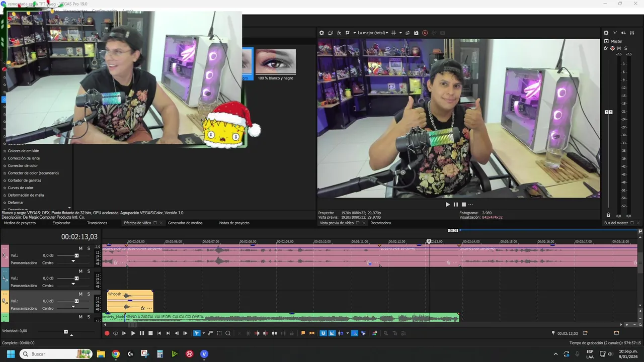
Task: Toggle Enable Snapping magnet button
Action: pyautogui.click(x=324, y=333)
